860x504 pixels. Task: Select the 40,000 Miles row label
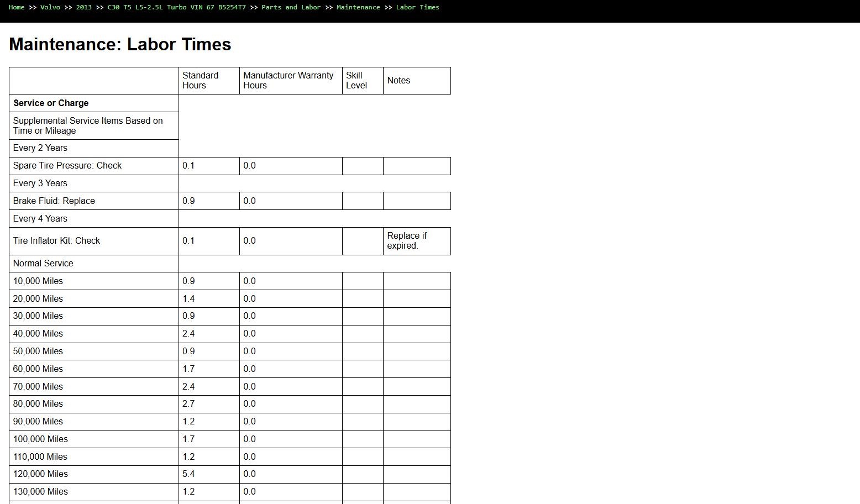point(94,334)
